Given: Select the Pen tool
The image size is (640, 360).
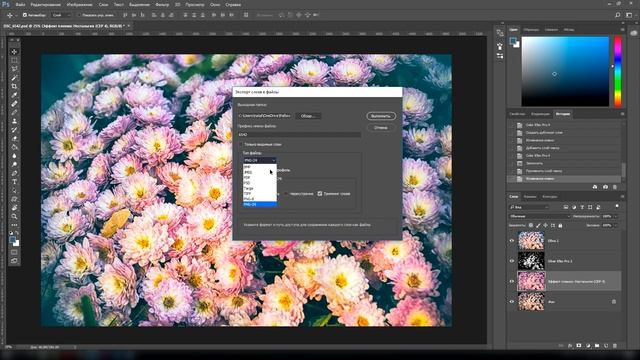Looking at the screenshot, I should pos(14,173).
